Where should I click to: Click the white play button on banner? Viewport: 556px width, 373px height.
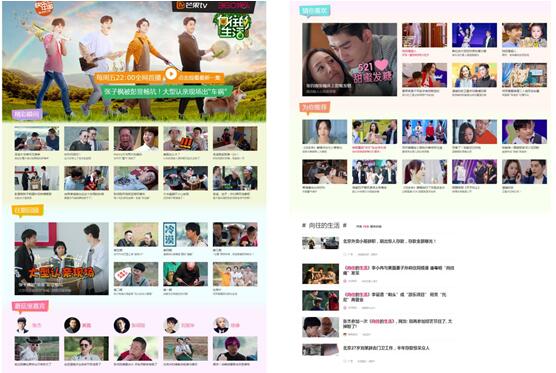pyautogui.click(x=171, y=74)
